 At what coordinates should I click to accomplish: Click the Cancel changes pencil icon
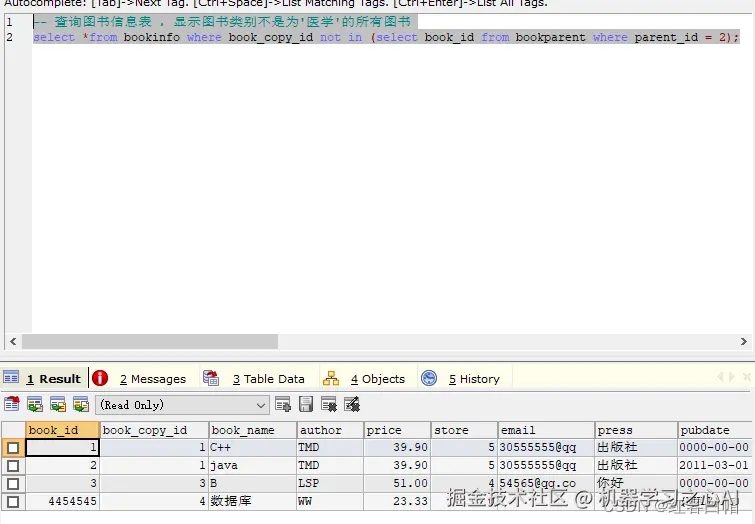click(352, 405)
